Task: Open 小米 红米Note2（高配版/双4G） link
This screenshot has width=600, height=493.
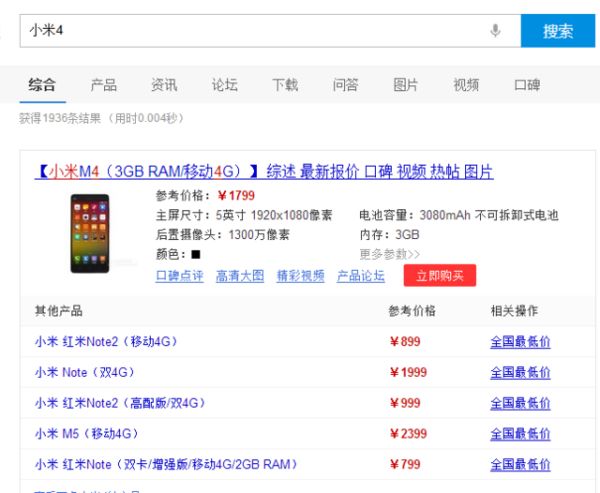Action: [120, 403]
